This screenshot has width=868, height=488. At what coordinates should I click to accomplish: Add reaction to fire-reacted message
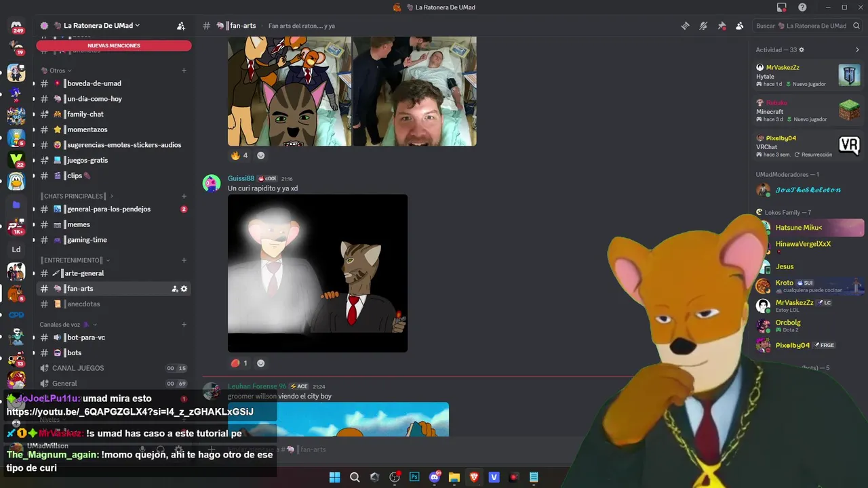tap(260, 155)
